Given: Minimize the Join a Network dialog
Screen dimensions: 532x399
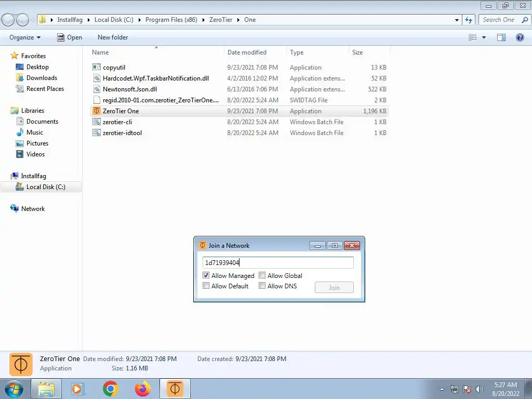Looking at the screenshot, I should coord(317,245).
